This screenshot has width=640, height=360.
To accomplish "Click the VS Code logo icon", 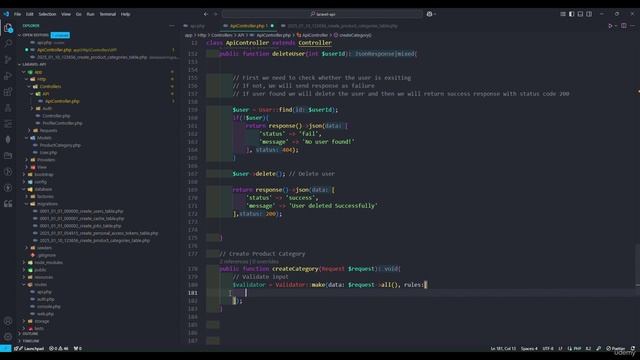I will coord(6,14).
